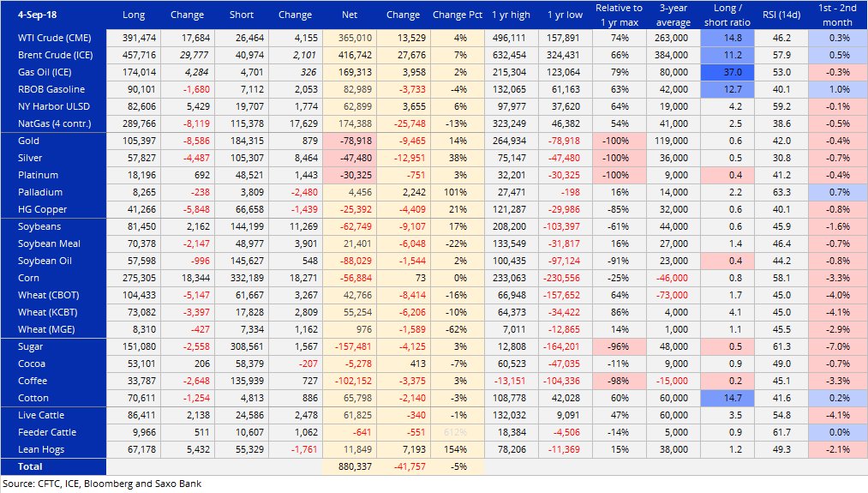Select Palladium's 101% change pct cell
Image resolution: width=868 pixels, height=493 pixels.
[457, 193]
